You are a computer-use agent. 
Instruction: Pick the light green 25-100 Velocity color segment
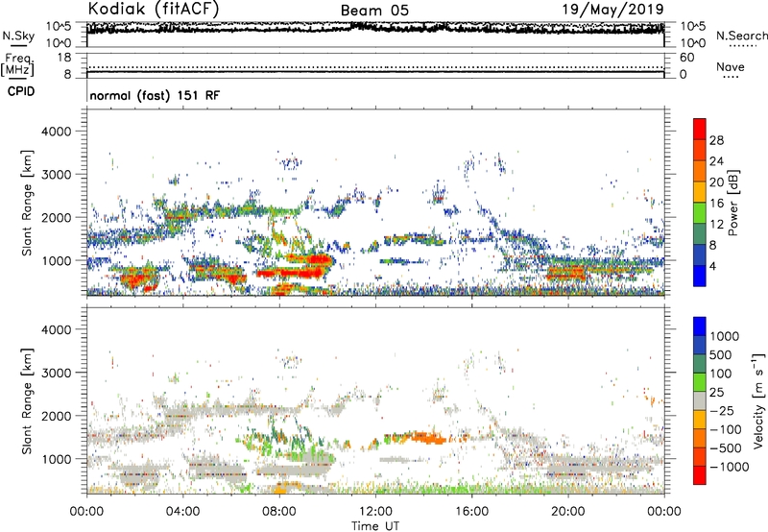click(x=700, y=382)
